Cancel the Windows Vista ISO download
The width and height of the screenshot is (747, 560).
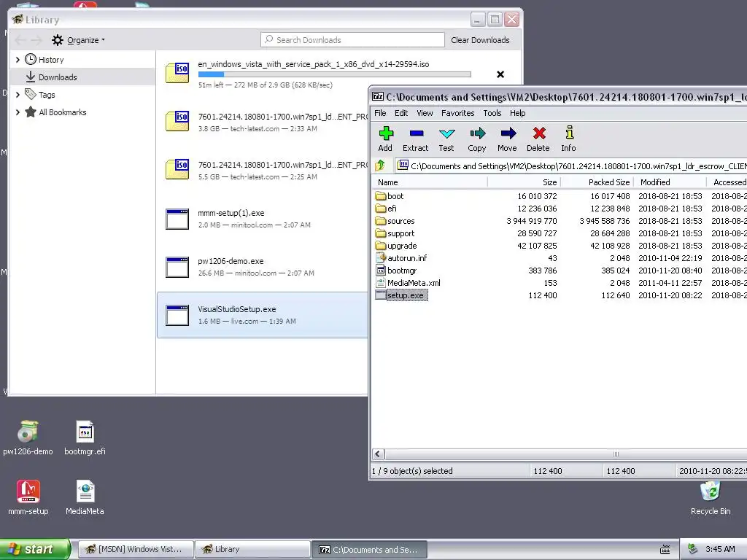point(500,74)
